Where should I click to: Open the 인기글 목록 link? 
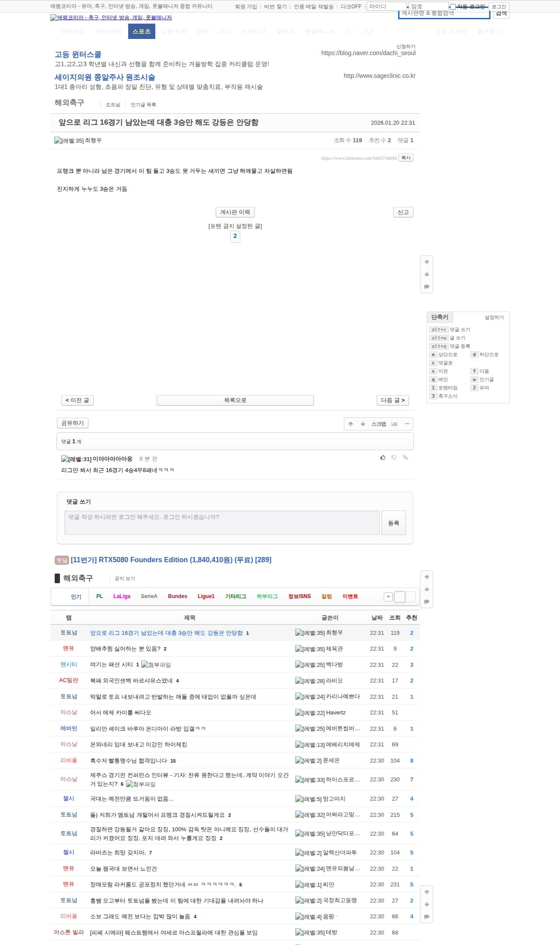click(143, 105)
